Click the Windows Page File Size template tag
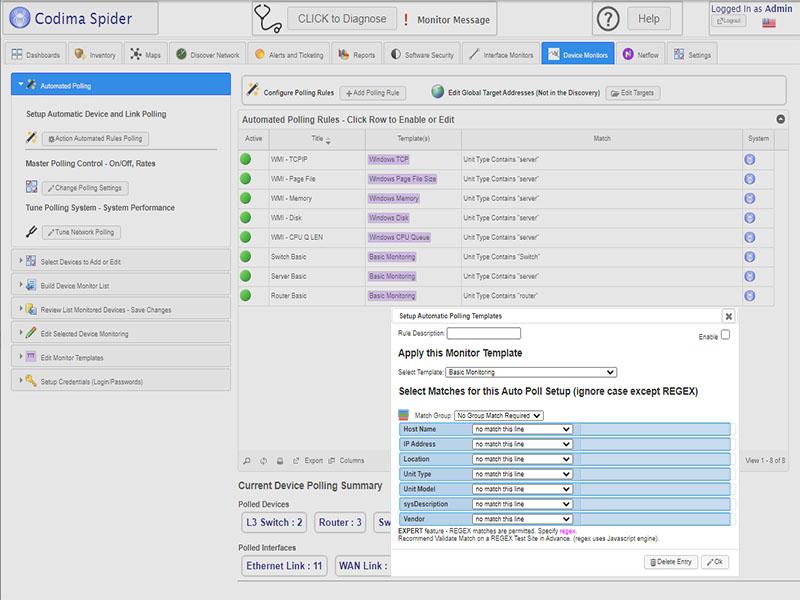This screenshot has width=800, height=600. point(403,179)
